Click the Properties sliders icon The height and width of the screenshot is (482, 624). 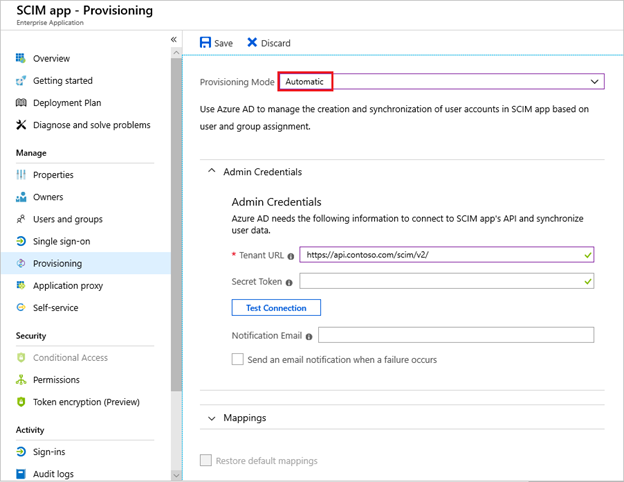[x=21, y=175]
